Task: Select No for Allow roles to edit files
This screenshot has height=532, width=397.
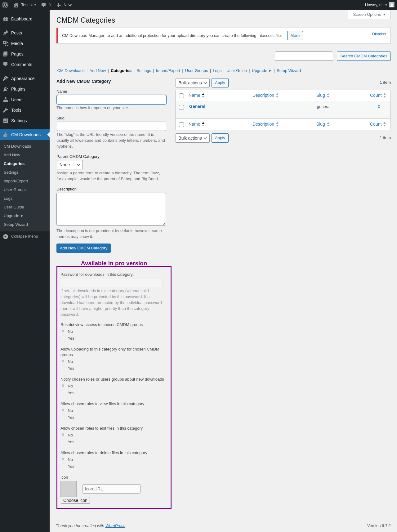Action: (x=63, y=435)
